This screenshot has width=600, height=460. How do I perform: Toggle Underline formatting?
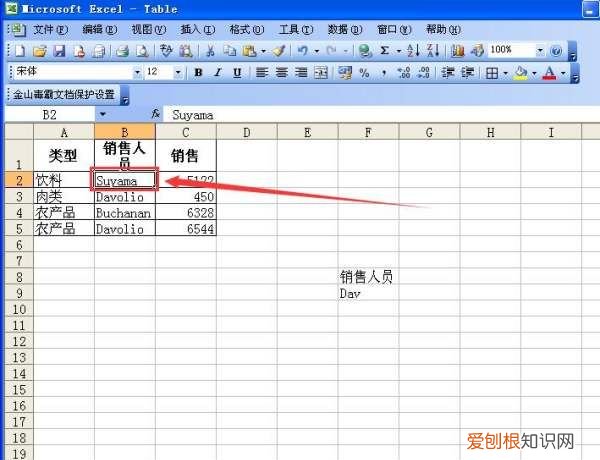tap(237, 72)
